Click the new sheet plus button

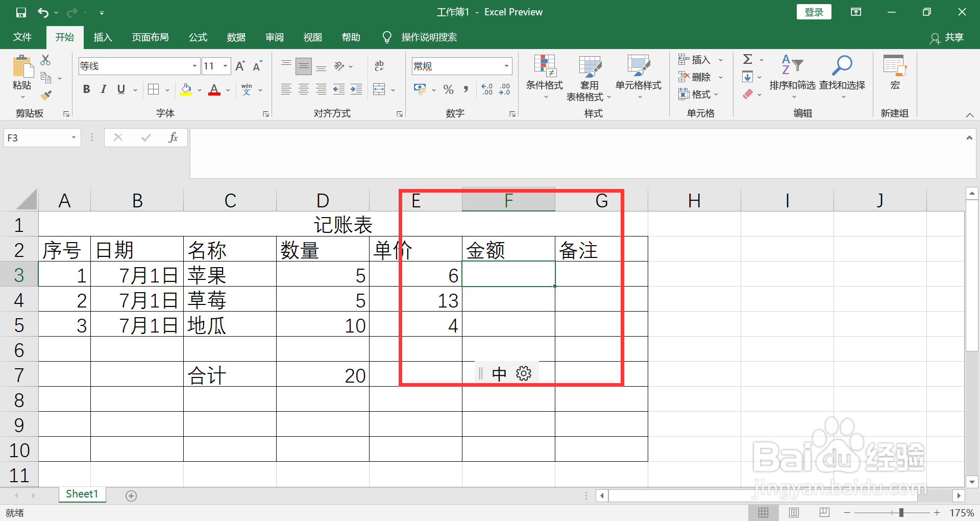[131, 495]
